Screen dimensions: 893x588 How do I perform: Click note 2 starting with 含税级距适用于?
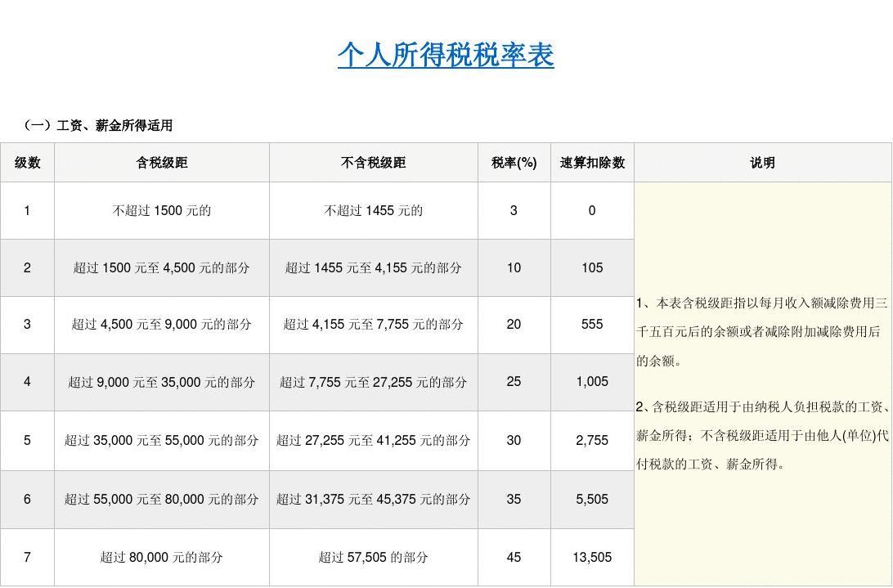pyautogui.click(x=762, y=436)
